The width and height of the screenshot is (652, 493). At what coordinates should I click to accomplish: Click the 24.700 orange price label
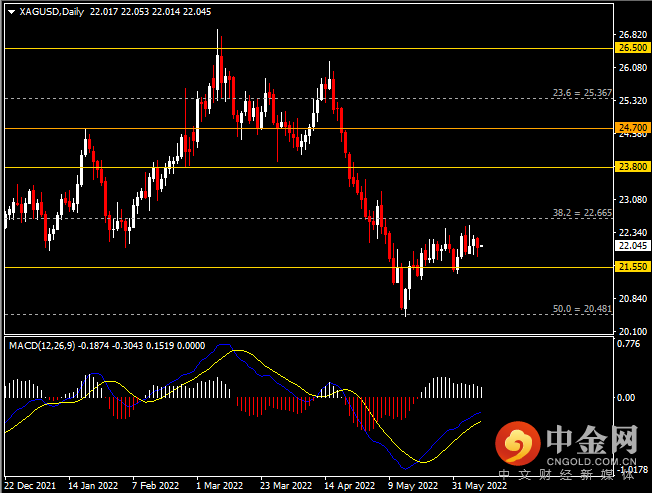[632, 128]
